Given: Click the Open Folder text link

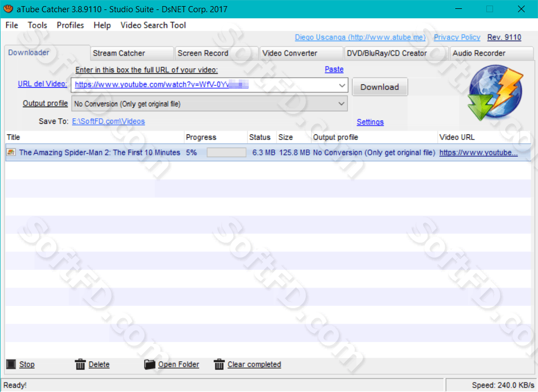Looking at the screenshot, I should [178, 364].
